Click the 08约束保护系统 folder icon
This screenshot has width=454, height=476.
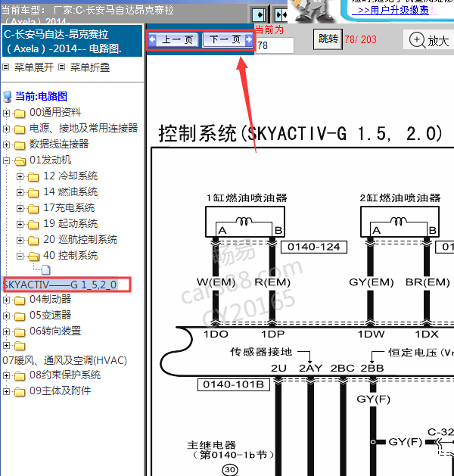coord(20,376)
